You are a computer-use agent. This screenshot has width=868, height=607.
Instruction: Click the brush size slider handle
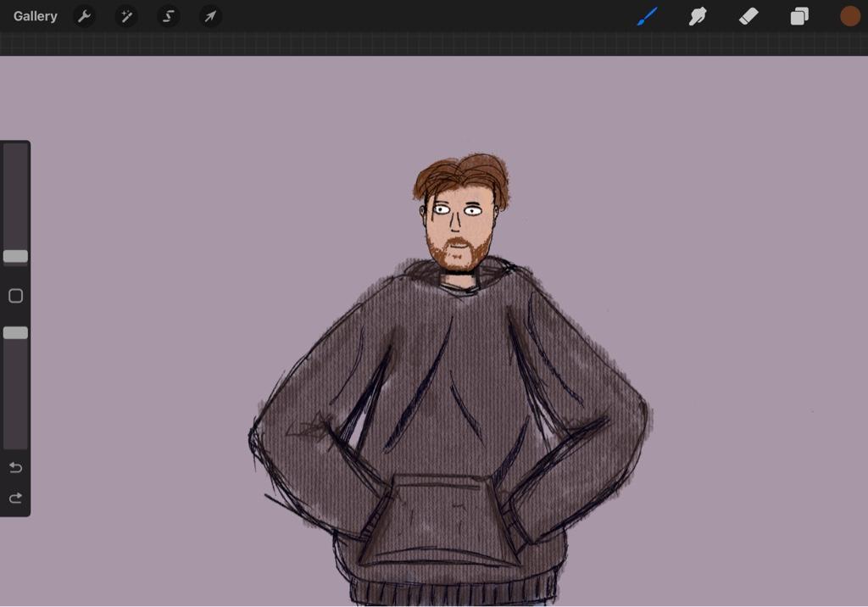pos(15,256)
